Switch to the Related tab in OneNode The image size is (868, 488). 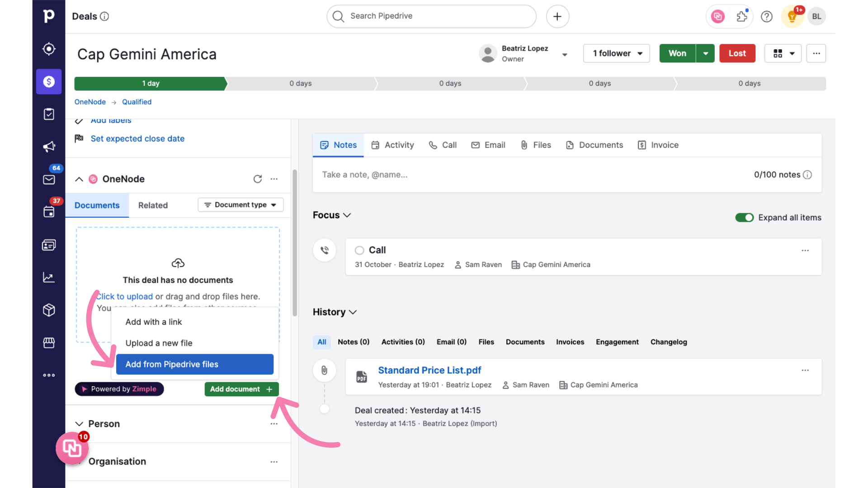[x=153, y=205]
